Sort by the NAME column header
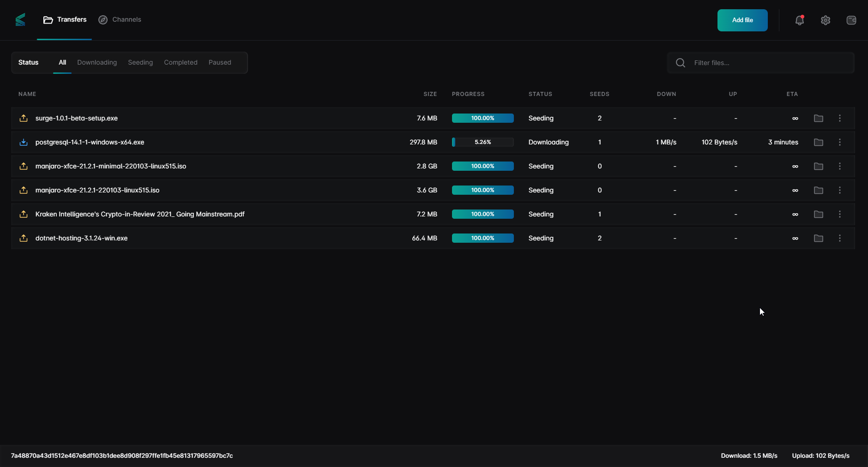 point(27,94)
